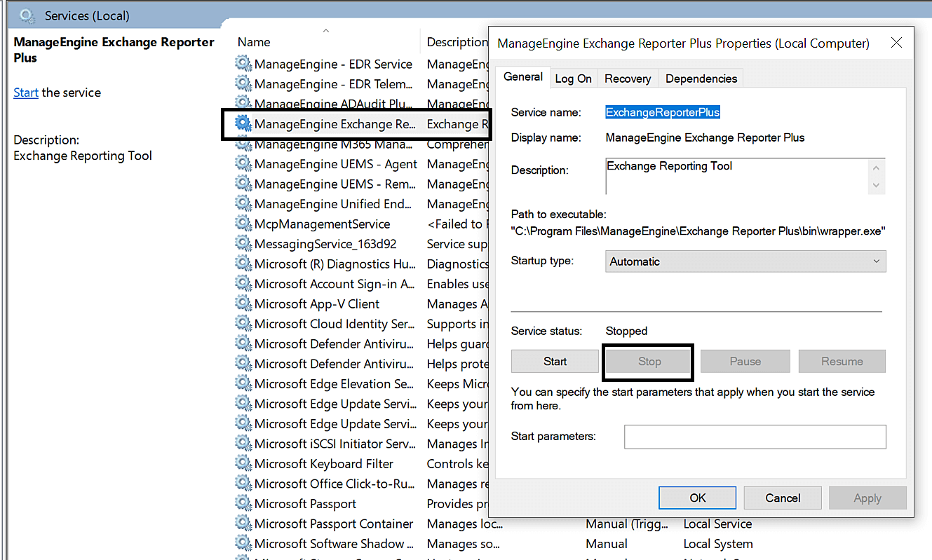The width and height of the screenshot is (932, 560).
Task: Click the Local Service log-on cell
Action: (718, 524)
